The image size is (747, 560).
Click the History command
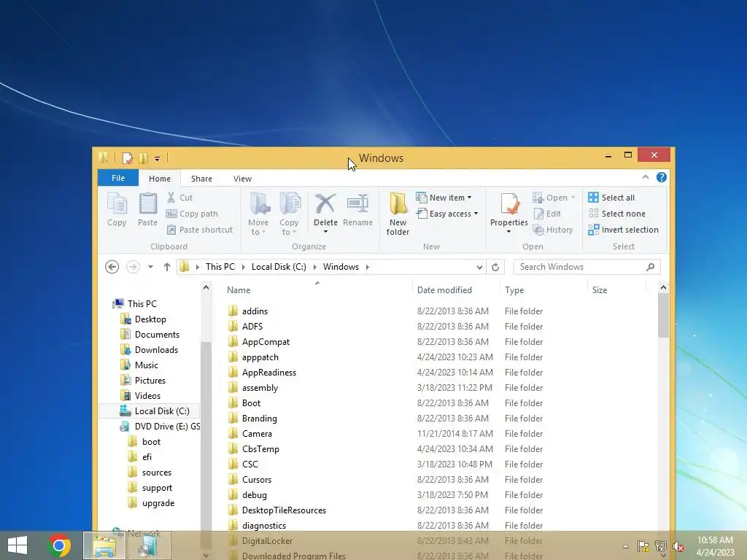click(553, 230)
